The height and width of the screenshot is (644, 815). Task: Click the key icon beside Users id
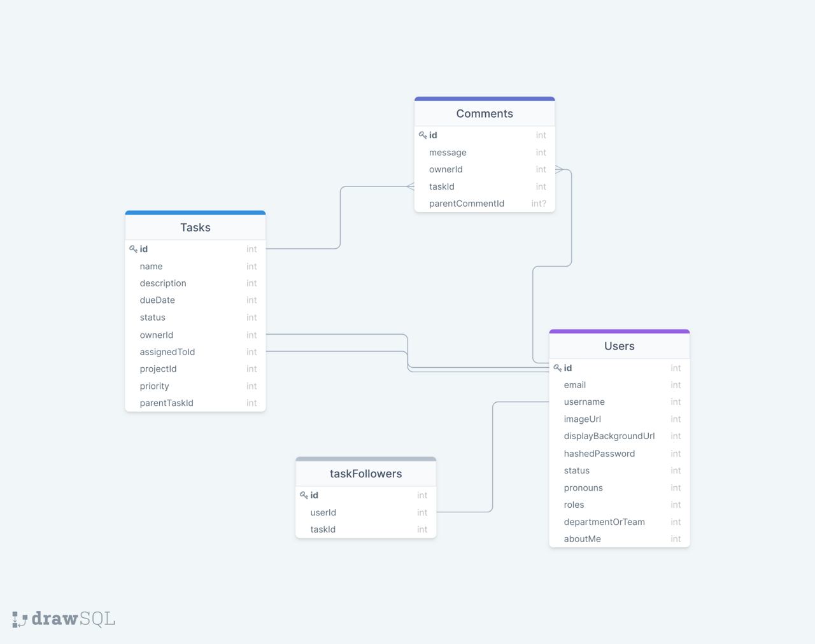point(557,368)
